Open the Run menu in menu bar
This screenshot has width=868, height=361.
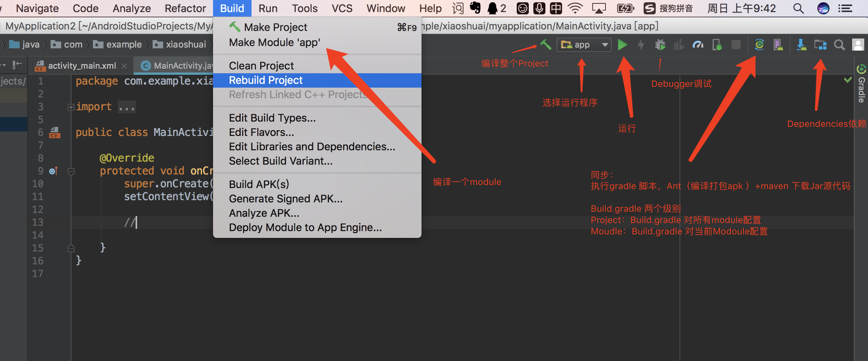tap(267, 8)
